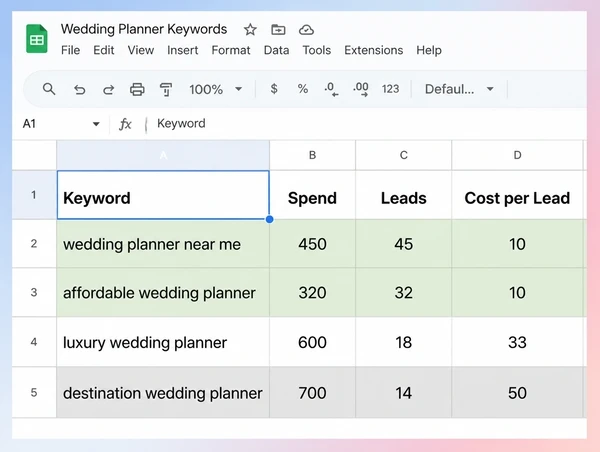Viewport: 600px width, 452px height.
Task: Click the Cost per Lead header cell
Action: click(x=517, y=195)
